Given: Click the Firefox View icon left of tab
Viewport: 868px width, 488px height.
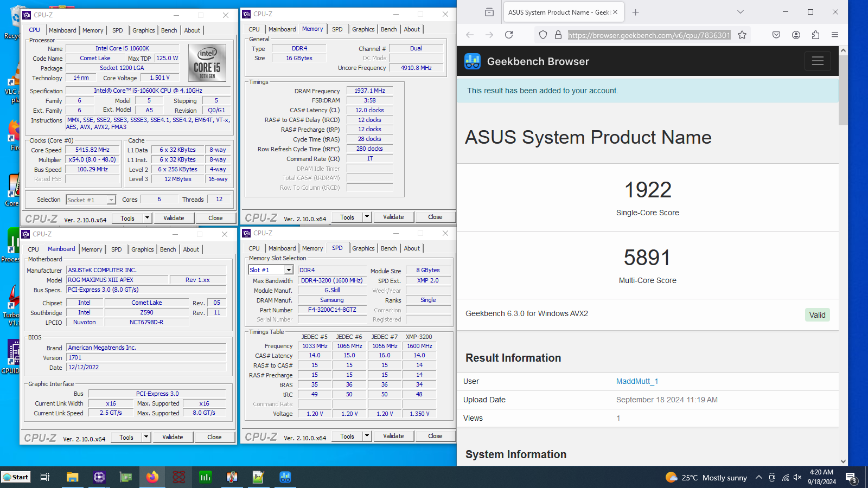Looking at the screenshot, I should click(x=489, y=12).
